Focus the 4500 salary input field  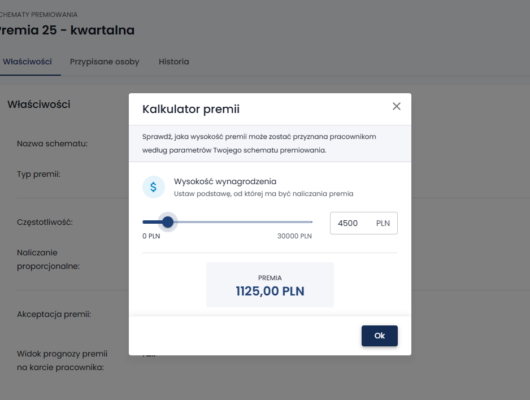point(364,223)
